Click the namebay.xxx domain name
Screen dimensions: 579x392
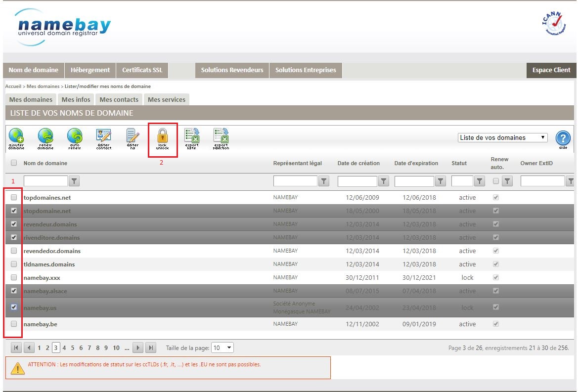(x=42, y=278)
